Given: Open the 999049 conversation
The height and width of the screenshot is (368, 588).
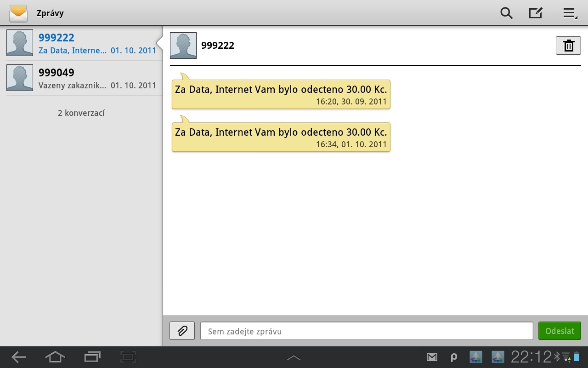Looking at the screenshot, I should (96, 78).
